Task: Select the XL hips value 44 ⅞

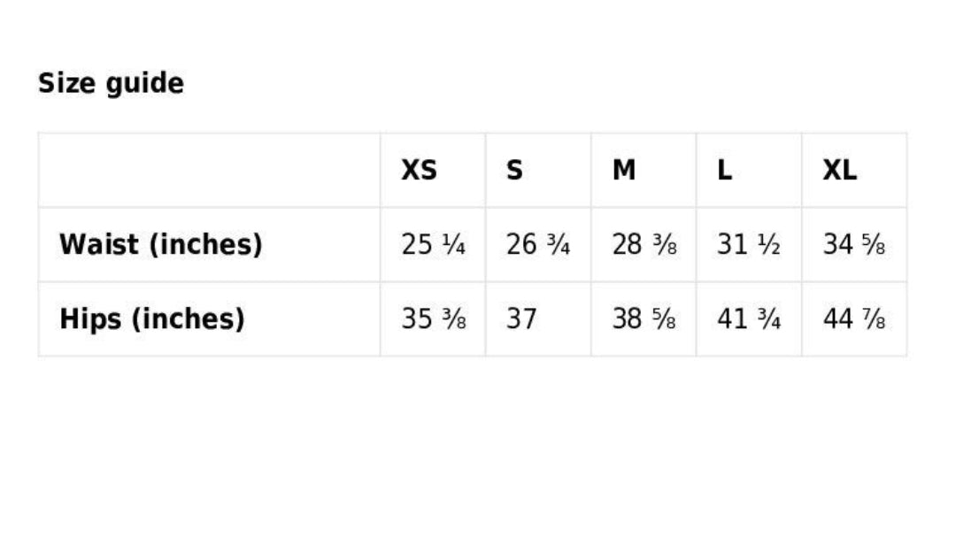Action: [x=853, y=318]
